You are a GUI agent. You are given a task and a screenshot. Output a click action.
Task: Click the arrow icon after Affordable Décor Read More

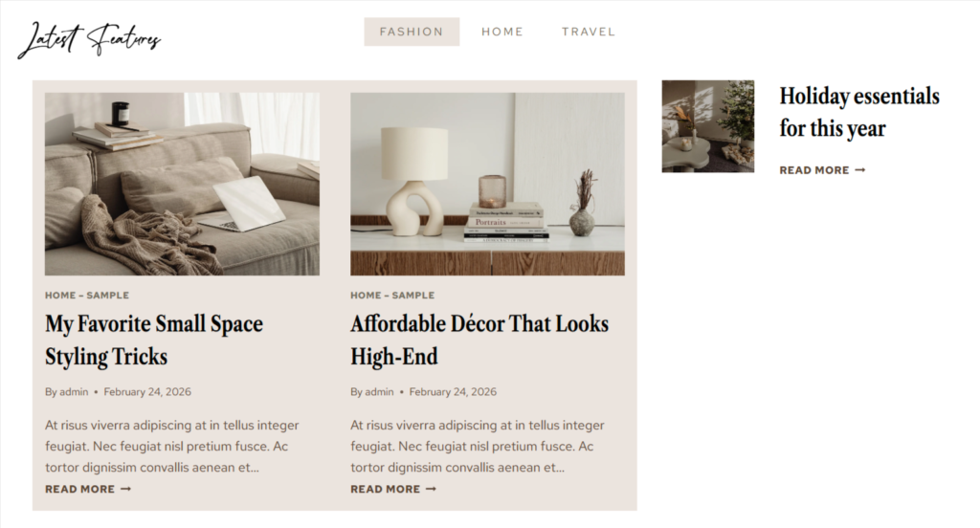[x=431, y=489]
